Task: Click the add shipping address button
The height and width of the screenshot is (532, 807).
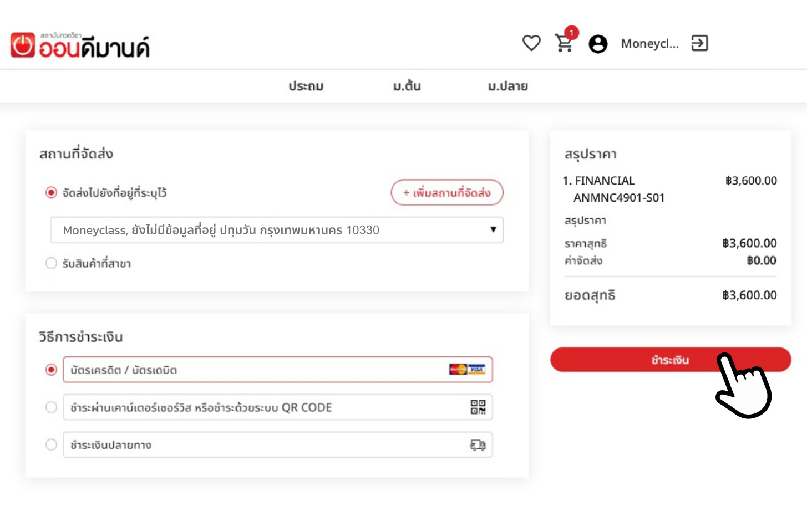Action: coord(447,193)
